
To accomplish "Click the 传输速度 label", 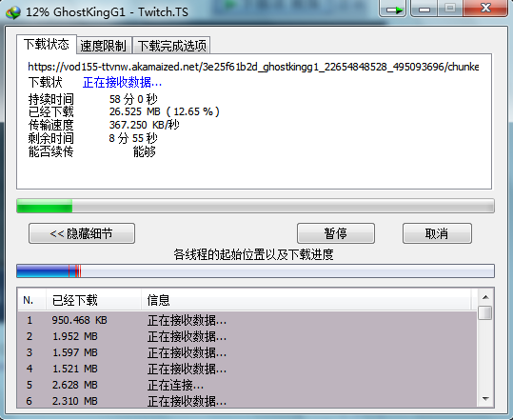I will 51,125.
